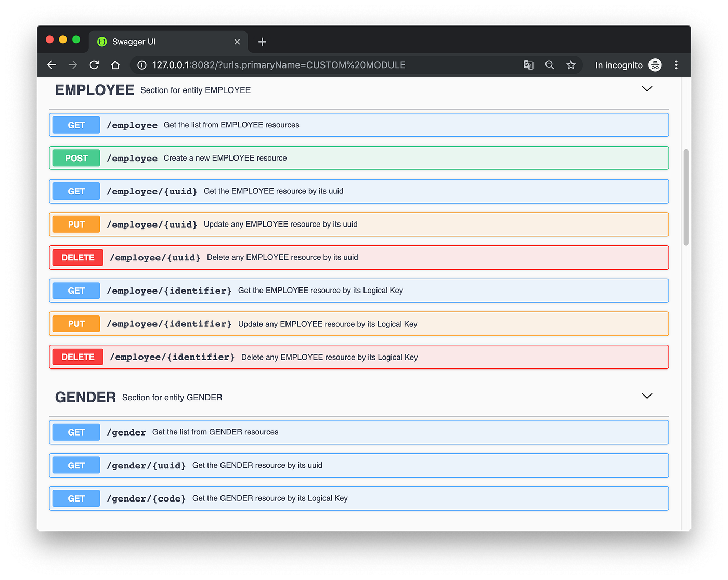The height and width of the screenshot is (580, 728).
Task: Click the browser forward arrow
Action: 73,64
